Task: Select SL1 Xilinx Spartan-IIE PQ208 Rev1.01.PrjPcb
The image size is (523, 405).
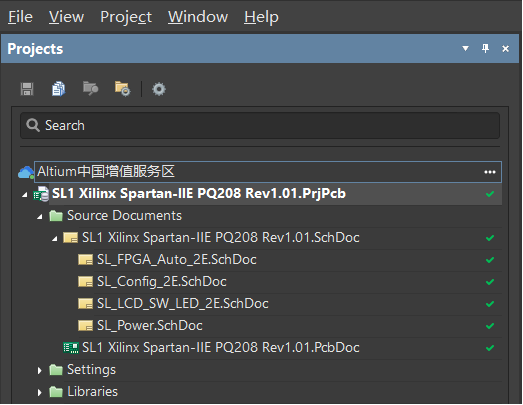Action: (x=199, y=193)
